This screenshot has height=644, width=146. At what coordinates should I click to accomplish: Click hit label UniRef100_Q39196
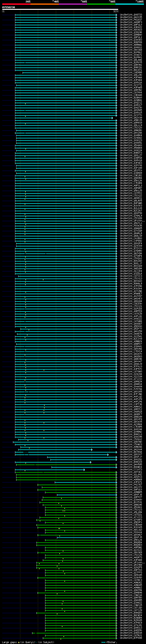click(131, 32)
